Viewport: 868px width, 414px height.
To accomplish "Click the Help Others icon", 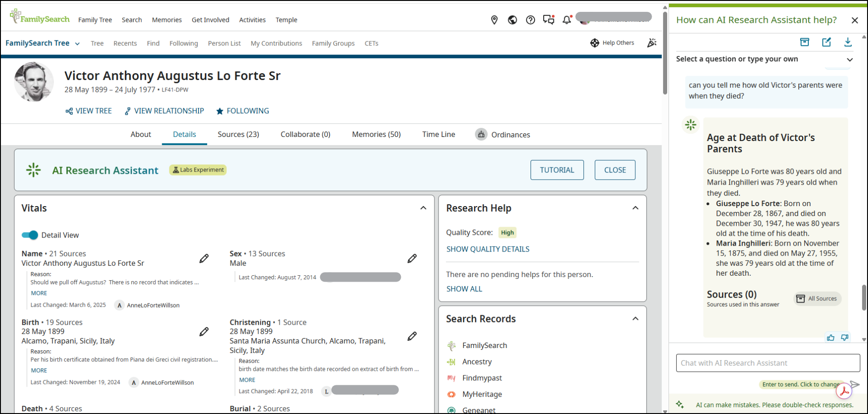I will [x=595, y=43].
